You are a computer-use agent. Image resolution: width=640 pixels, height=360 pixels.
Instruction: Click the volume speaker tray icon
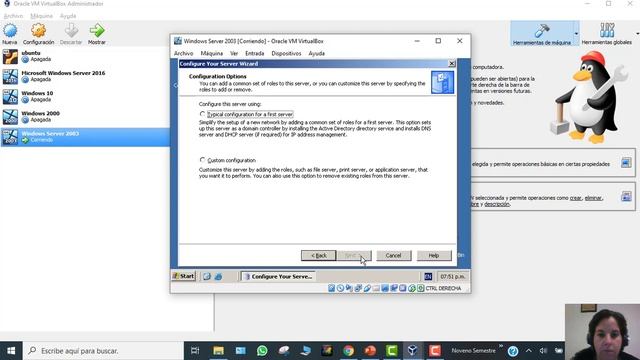tap(543, 351)
